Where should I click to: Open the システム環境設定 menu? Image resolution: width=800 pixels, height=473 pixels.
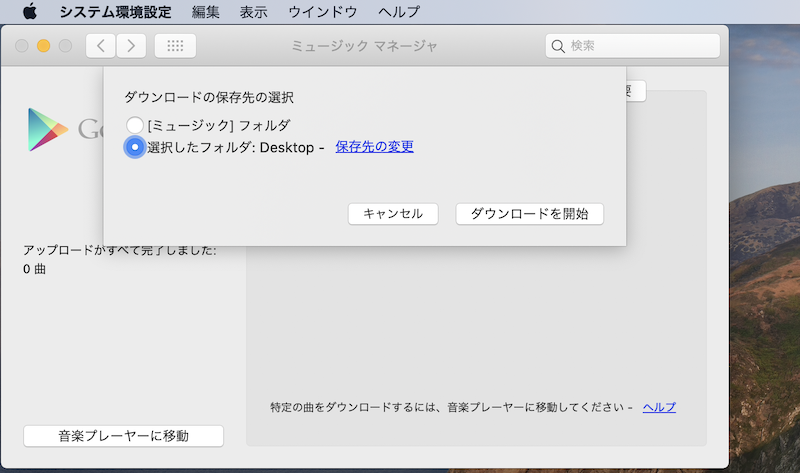(x=115, y=13)
